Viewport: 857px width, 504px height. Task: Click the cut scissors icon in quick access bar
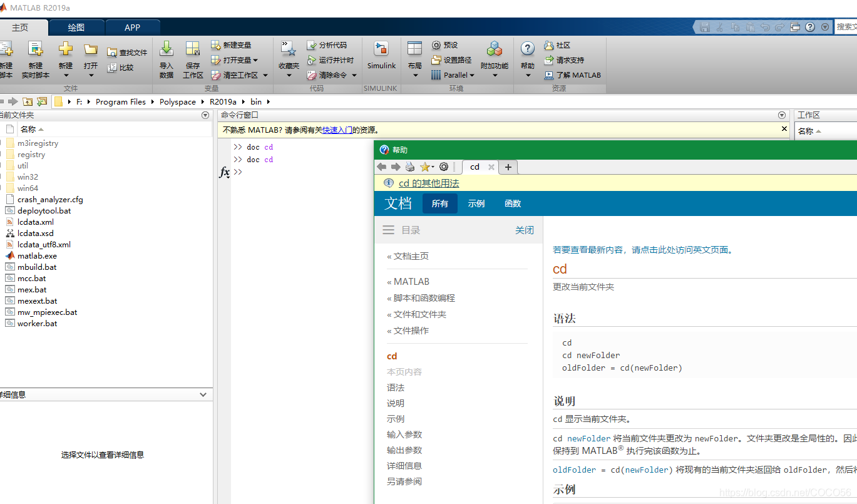(x=720, y=27)
